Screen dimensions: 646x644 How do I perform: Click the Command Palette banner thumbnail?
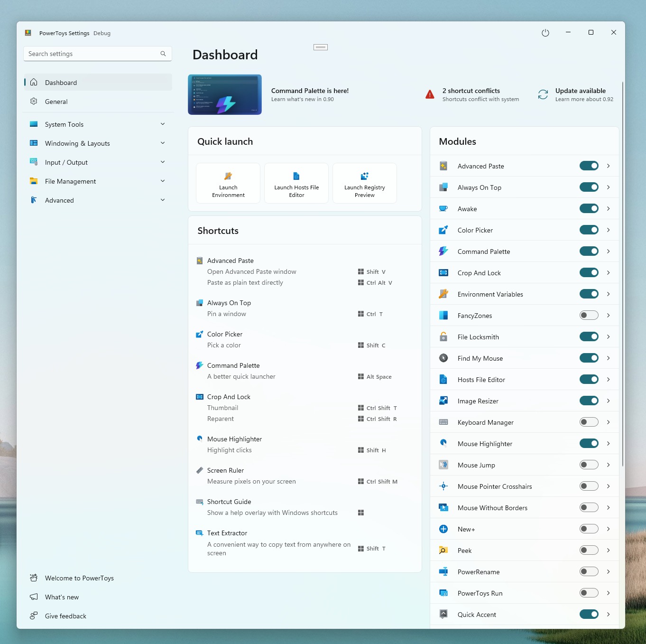coord(224,94)
